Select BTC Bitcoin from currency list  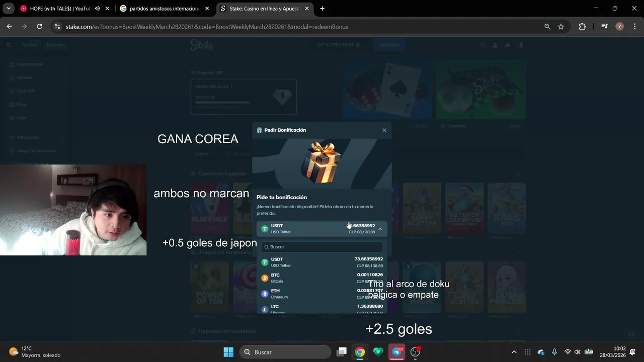point(322,278)
